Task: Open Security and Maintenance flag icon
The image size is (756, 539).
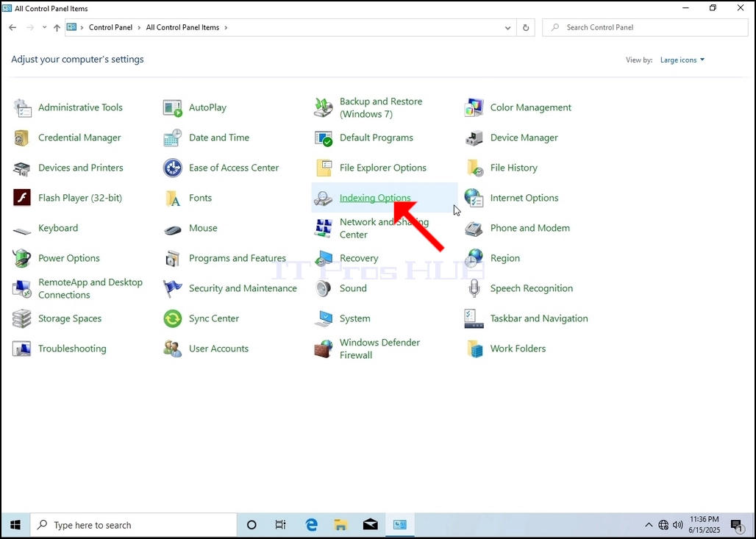Action: 173,288
